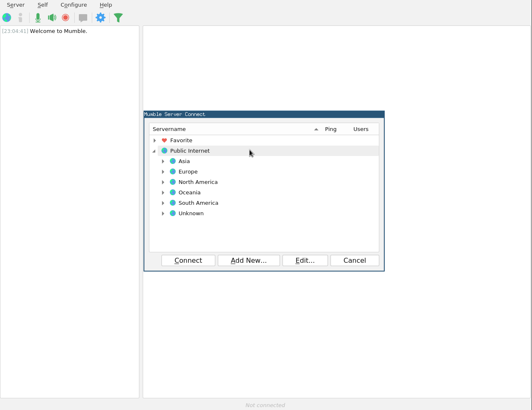Click the 'Welcome to Mumble.' log message
532x410 pixels.
pos(58,31)
